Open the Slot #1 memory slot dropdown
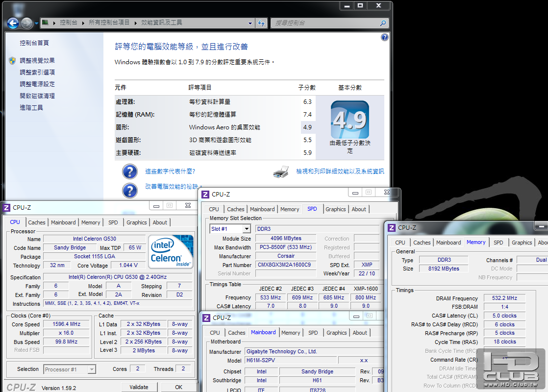The image size is (548, 392). click(247, 229)
